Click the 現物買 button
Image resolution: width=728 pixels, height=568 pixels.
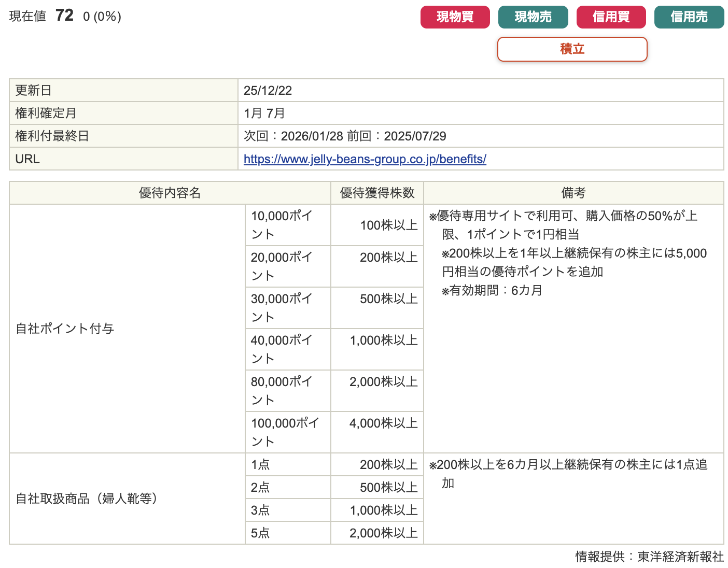coord(455,17)
